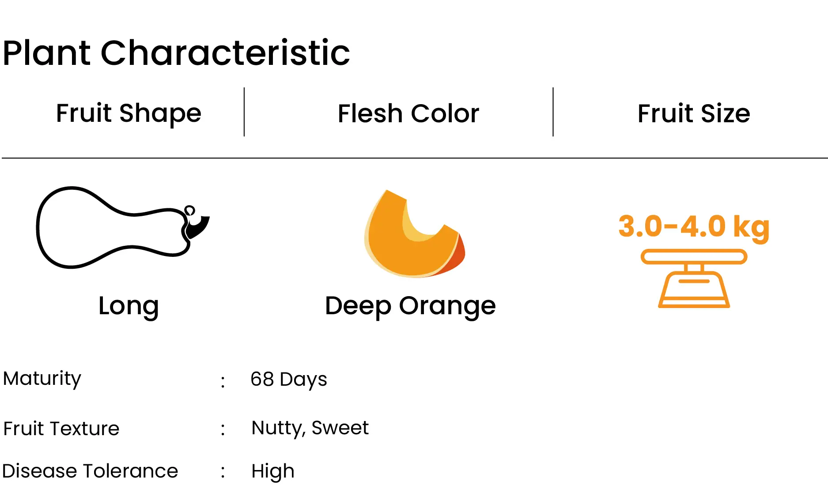The image size is (828, 504).
Task: Click the 3.0-4.0 kg weight text
Action: click(x=694, y=227)
